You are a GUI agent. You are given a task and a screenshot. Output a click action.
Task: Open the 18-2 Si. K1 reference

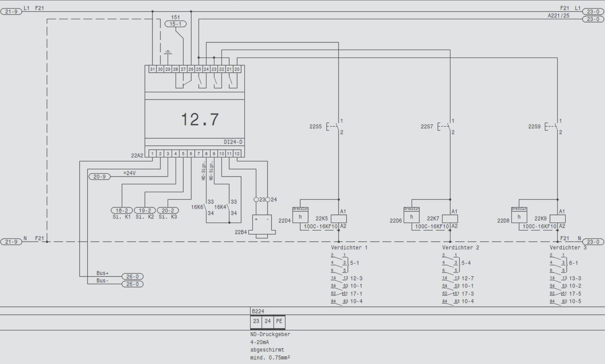coord(122,210)
